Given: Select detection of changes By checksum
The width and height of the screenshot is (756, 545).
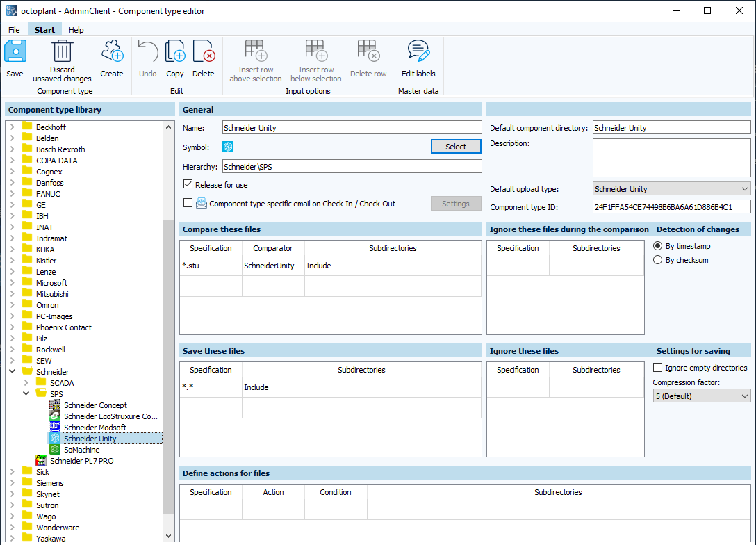Looking at the screenshot, I should (657, 261).
